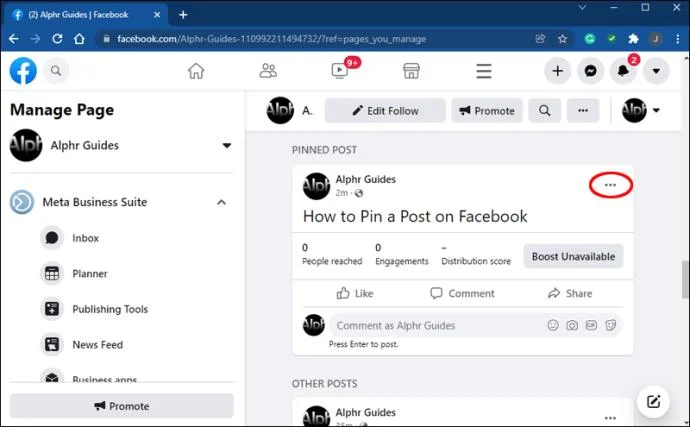The image size is (690, 427).
Task: Select the Alphr Guides | Facebook browser tab
Action: [86, 15]
